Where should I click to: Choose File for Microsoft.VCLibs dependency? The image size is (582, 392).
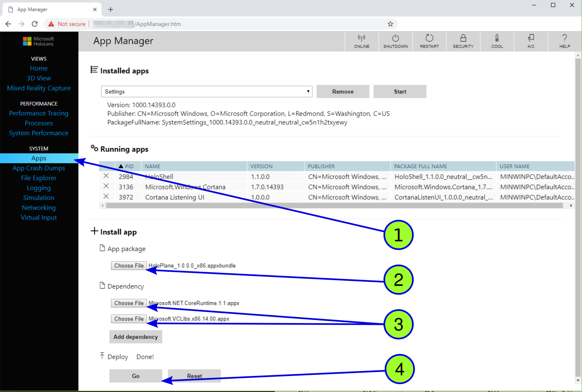click(129, 319)
